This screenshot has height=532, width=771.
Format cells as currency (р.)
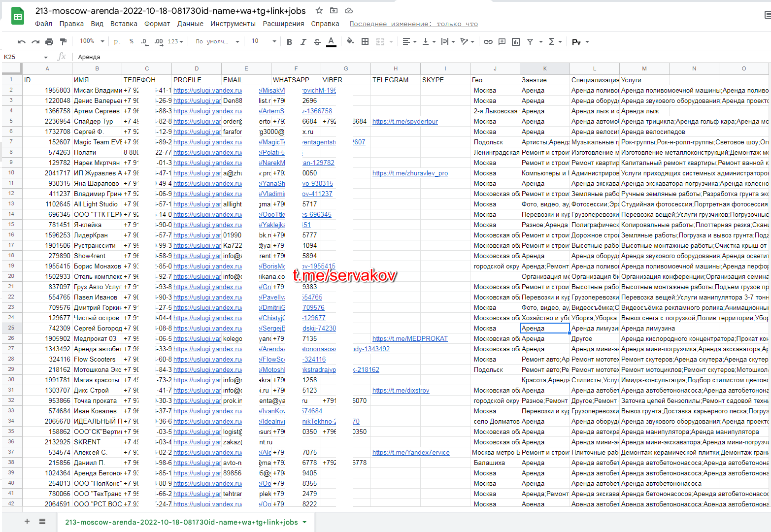pos(117,41)
